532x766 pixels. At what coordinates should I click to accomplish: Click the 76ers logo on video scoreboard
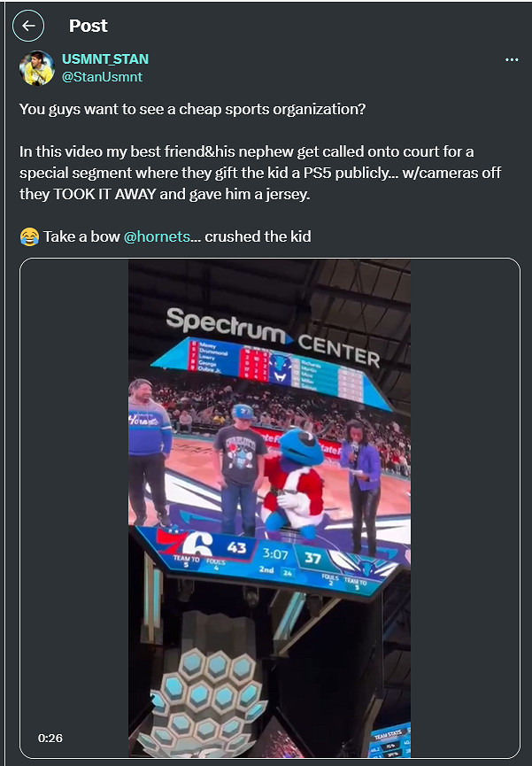186,541
